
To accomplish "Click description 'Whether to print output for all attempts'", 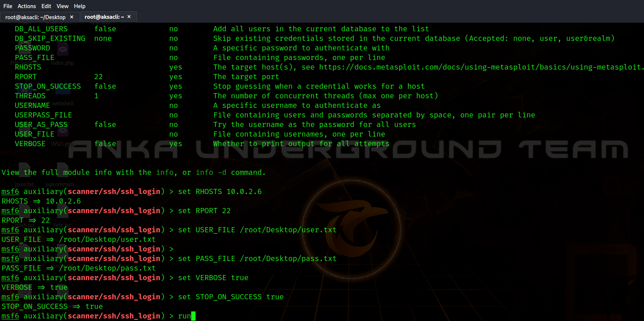I will [x=301, y=144].
